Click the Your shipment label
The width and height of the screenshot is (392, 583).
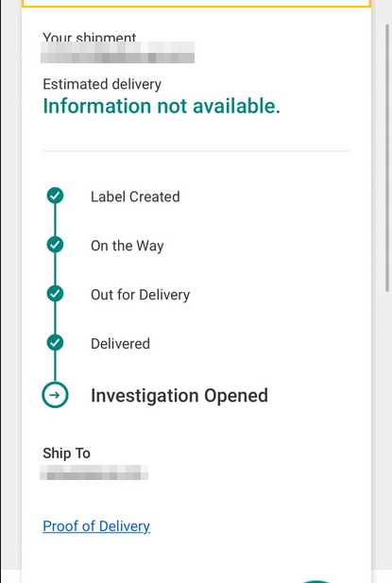click(x=89, y=37)
